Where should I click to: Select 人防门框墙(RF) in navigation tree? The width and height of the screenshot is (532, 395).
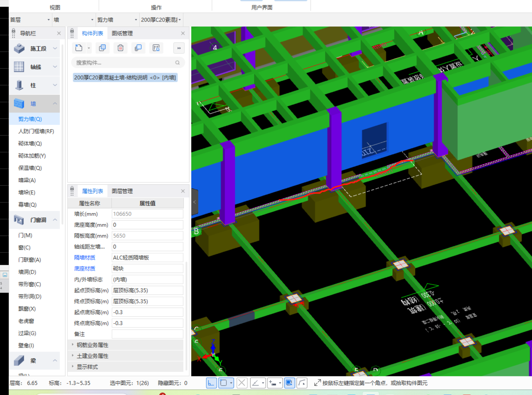36,131
